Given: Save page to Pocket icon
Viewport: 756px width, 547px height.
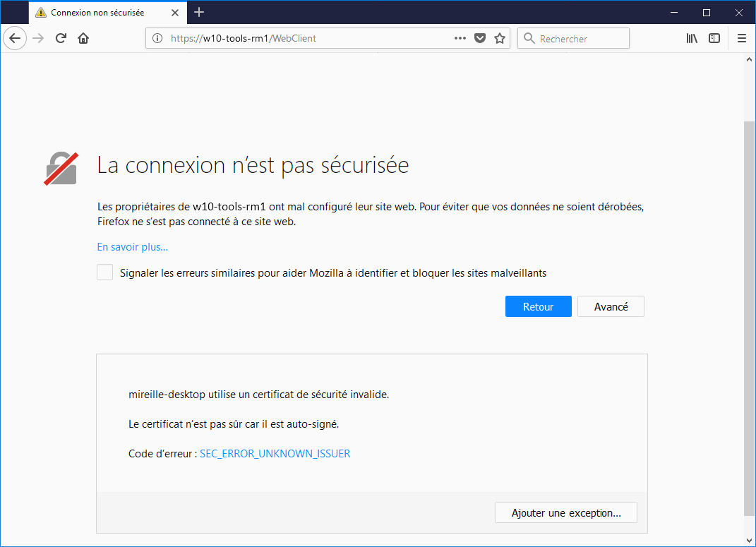Looking at the screenshot, I should pos(480,38).
